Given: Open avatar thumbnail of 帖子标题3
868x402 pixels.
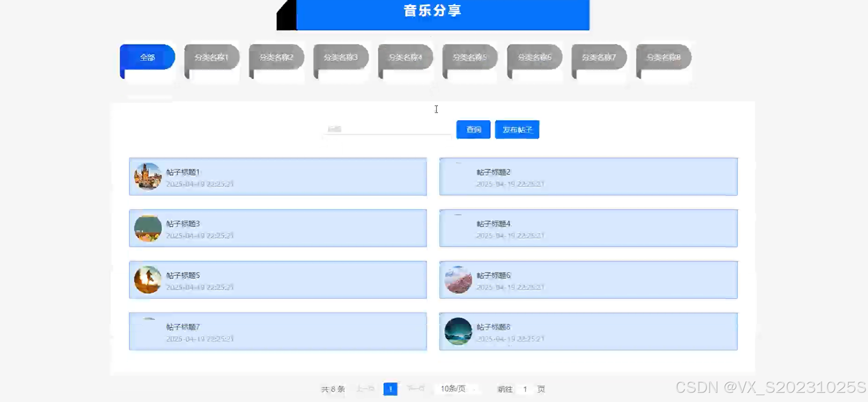Looking at the screenshot, I should [x=148, y=229].
